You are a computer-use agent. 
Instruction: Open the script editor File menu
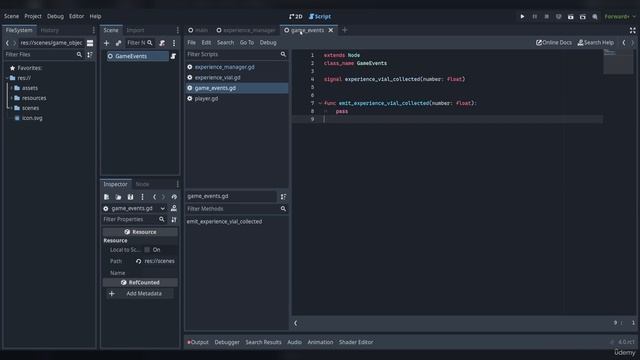click(x=191, y=42)
